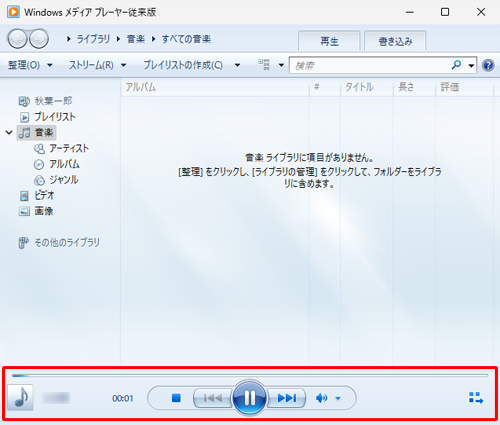Sort by the タイトル column header
This screenshot has width=500, height=425.
click(x=367, y=87)
